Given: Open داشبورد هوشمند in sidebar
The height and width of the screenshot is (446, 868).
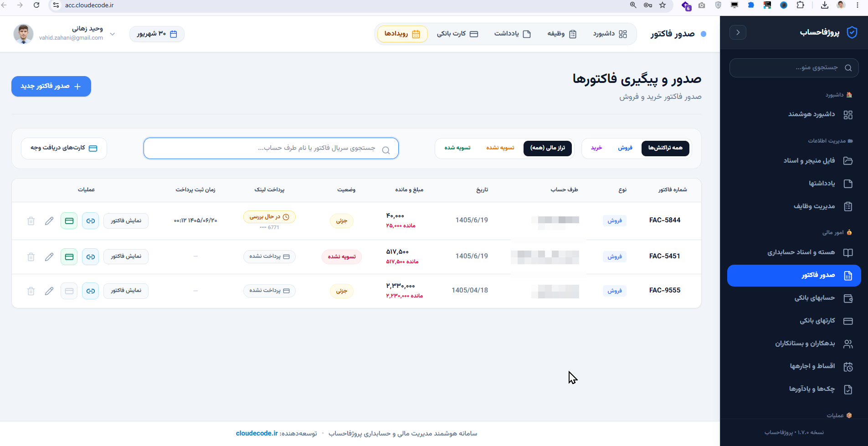Looking at the screenshot, I should click(794, 114).
